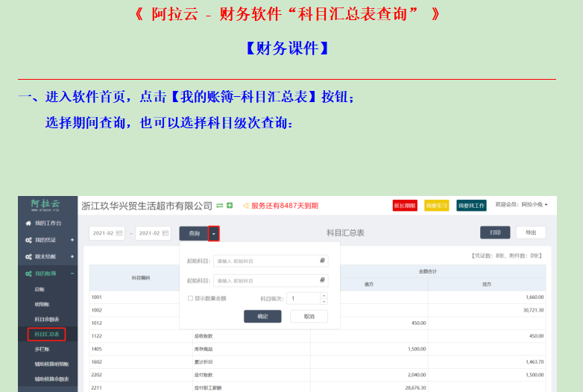
Task: Tick the 显示数量金额 checkbox
Action: coord(190,298)
